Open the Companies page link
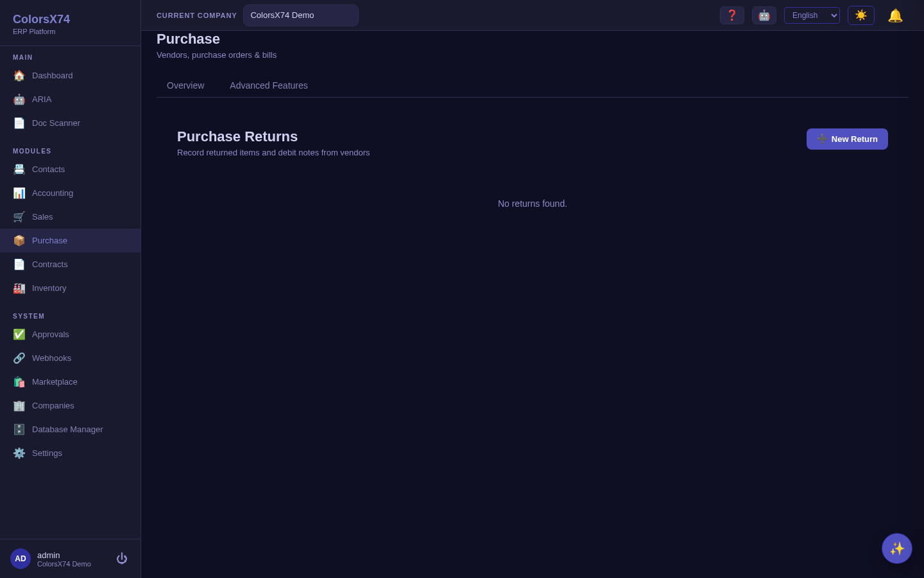The image size is (924, 578). pos(70,406)
